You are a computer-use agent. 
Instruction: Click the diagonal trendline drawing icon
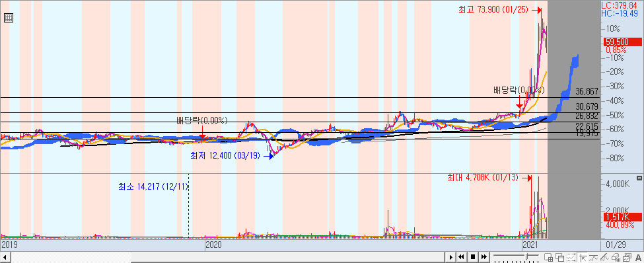click(604, 257)
